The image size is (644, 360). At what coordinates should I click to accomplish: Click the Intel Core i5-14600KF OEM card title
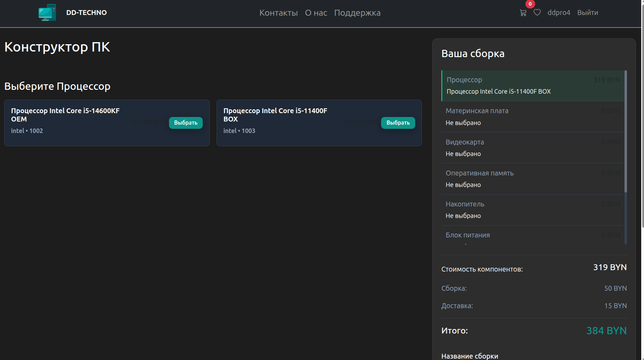click(65, 115)
